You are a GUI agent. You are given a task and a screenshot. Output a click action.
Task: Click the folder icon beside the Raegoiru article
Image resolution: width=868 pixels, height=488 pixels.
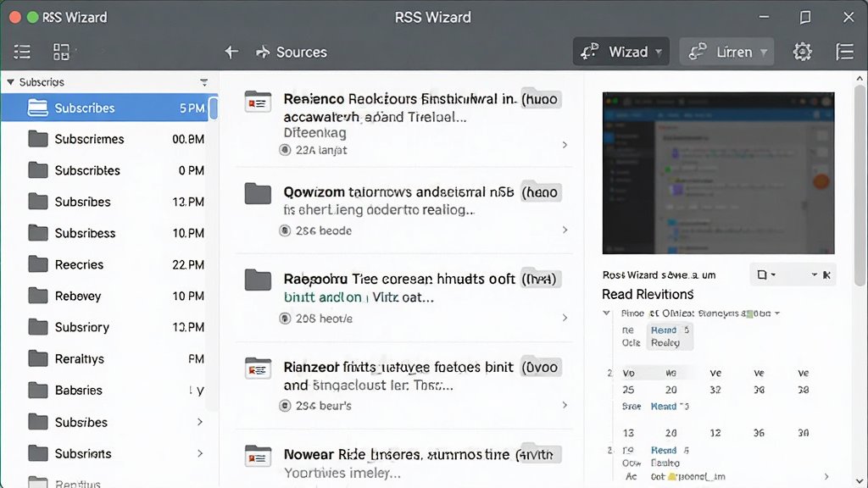click(258, 280)
